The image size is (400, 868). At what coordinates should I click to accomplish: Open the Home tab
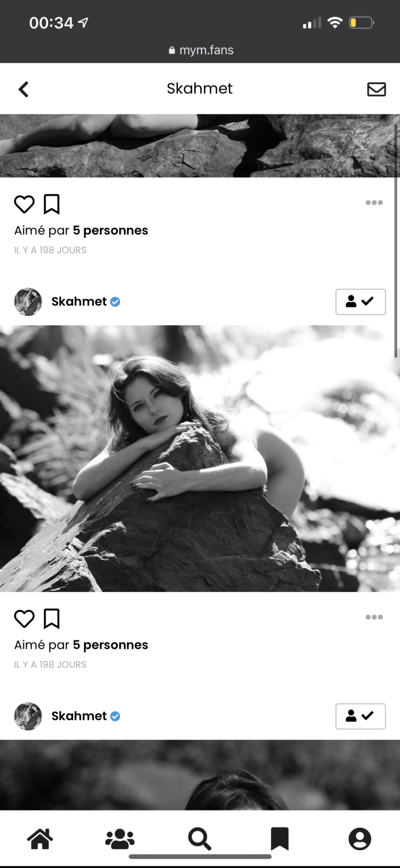(40, 838)
